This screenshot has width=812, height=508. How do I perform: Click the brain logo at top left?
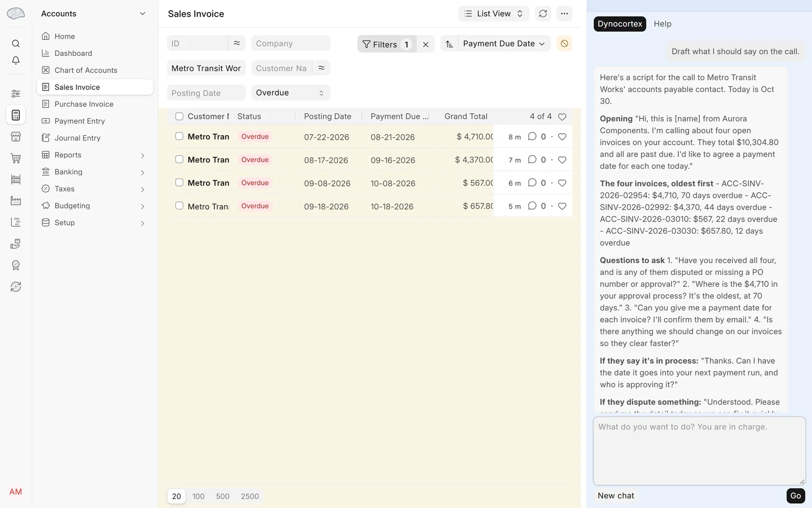coord(16,14)
